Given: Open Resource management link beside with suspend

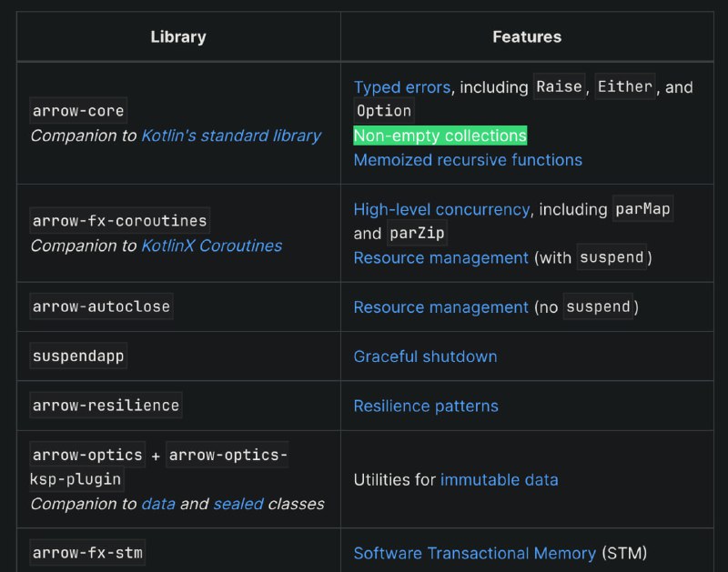Looking at the screenshot, I should pos(441,257).
